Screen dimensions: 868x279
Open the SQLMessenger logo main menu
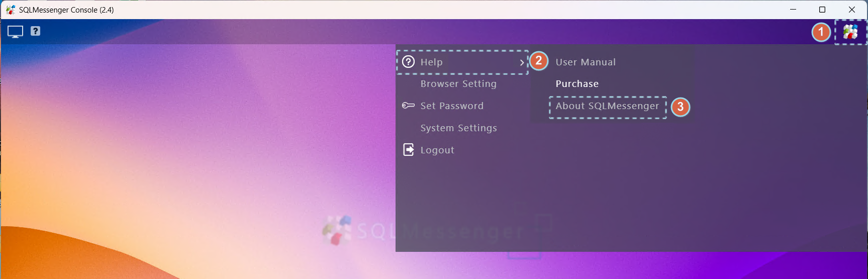pyautogui.click(x=850, y=32)
